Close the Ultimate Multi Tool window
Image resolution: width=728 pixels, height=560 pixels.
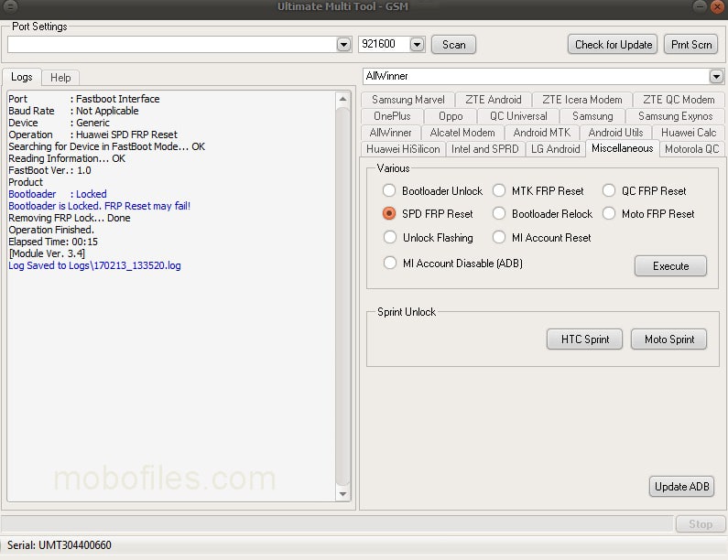click(x=717, y=6)
